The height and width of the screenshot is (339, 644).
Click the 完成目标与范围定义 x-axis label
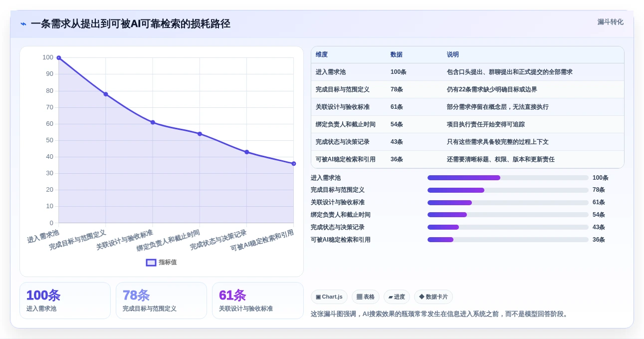pyautogui.click(x=77, y=240)
